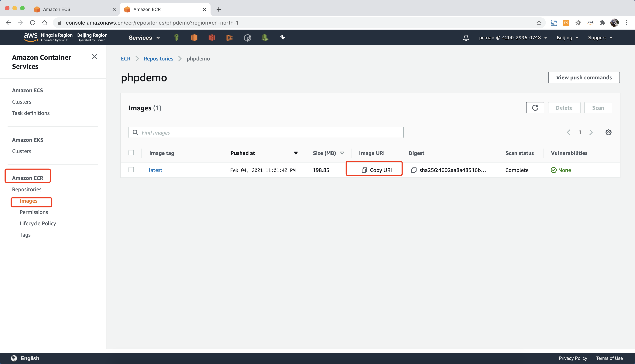Open the notifications bell

(x=466, y=37)
